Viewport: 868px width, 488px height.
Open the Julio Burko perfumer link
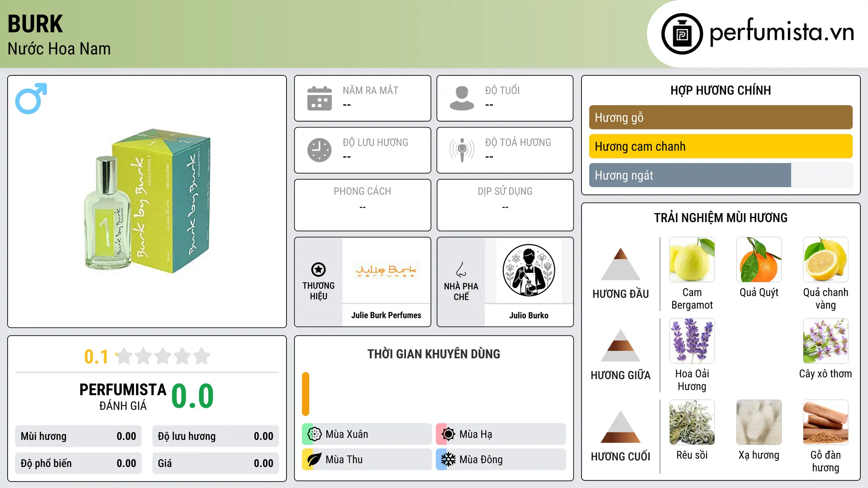pyautogui.click(x=529, y=315)
